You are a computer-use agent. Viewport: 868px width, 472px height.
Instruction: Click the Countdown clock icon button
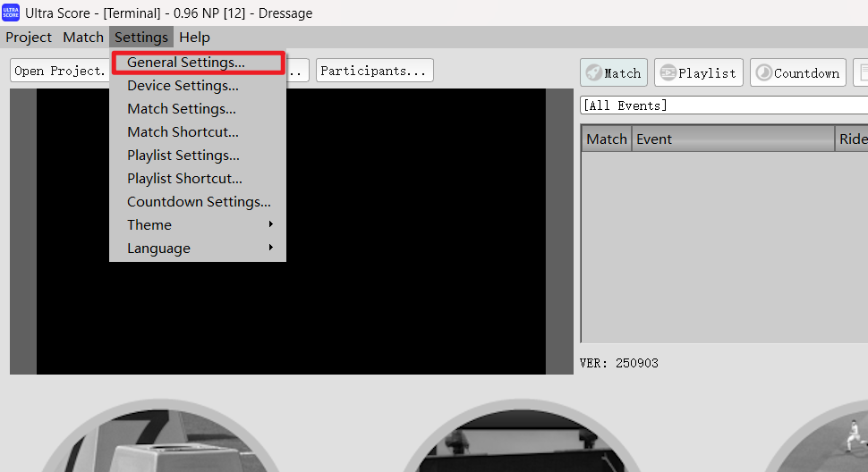(x=797, y=73)
